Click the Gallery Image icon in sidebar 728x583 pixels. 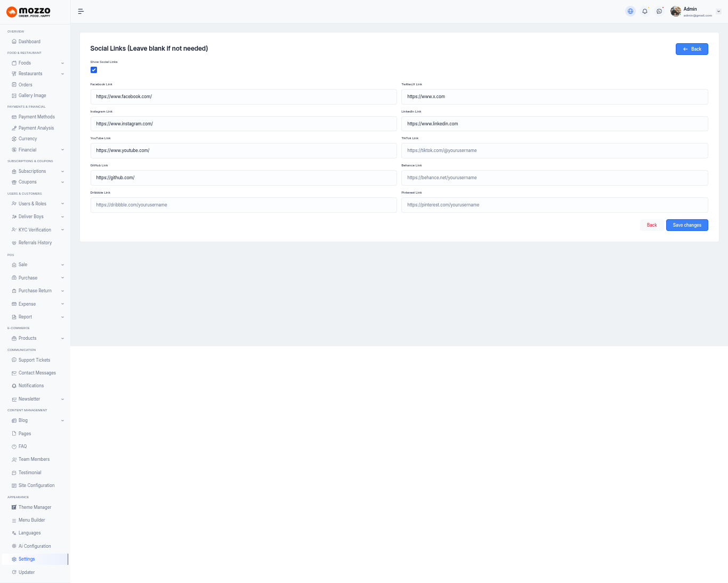(14, 95)
